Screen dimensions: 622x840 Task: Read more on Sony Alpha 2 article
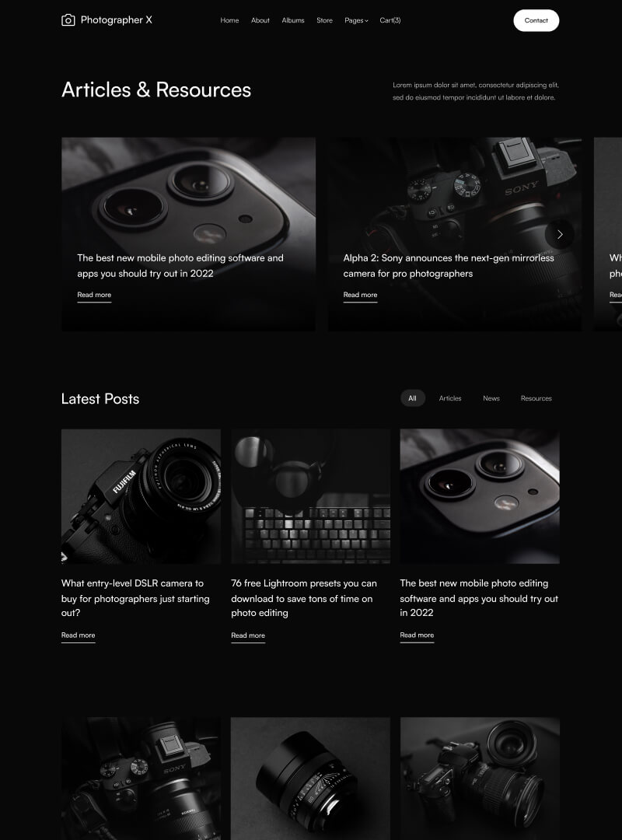click(360, 296)
